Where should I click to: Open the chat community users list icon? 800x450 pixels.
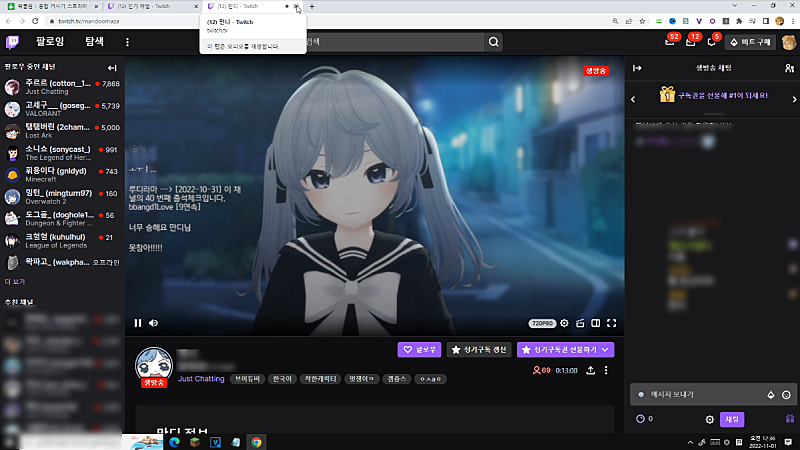789,68
